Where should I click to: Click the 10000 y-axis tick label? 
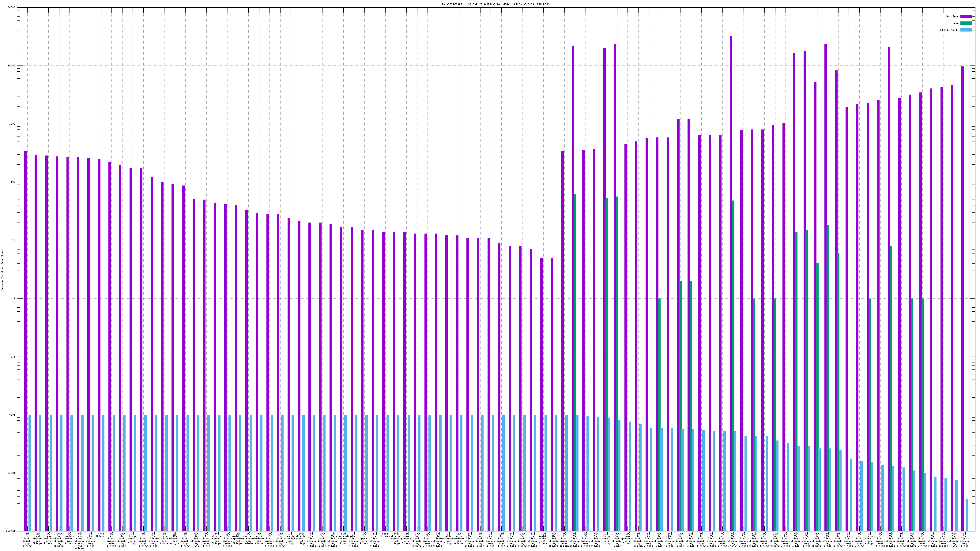coord(11,66)
